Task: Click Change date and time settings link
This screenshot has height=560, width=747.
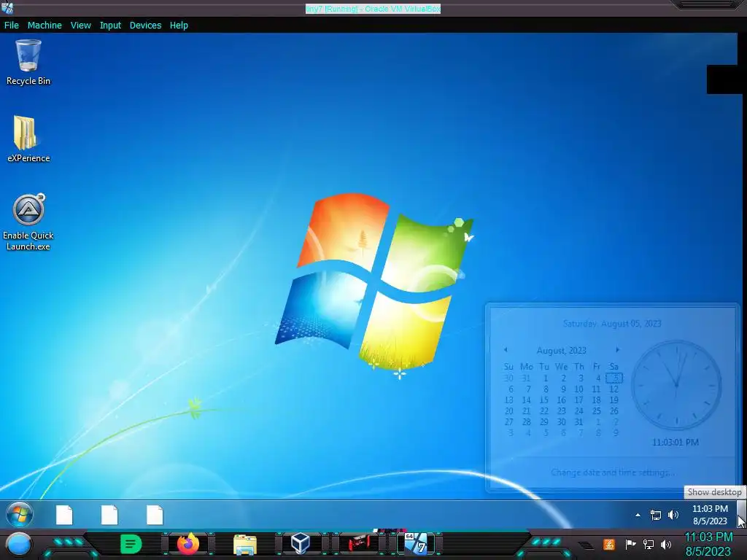Action: tap(613, 472)
